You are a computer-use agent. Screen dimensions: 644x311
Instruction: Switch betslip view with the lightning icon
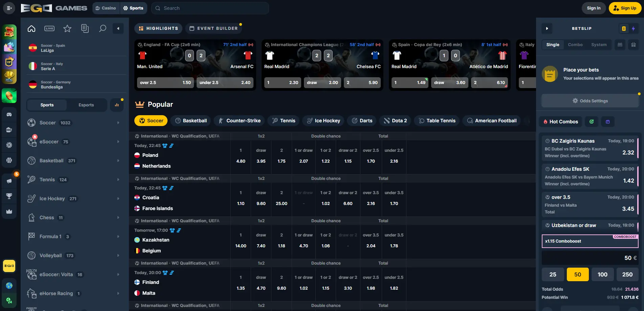[x=634, y=28]
